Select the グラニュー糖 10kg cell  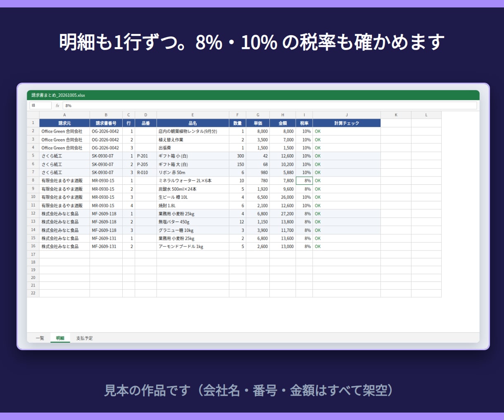(x=193, y=230)
